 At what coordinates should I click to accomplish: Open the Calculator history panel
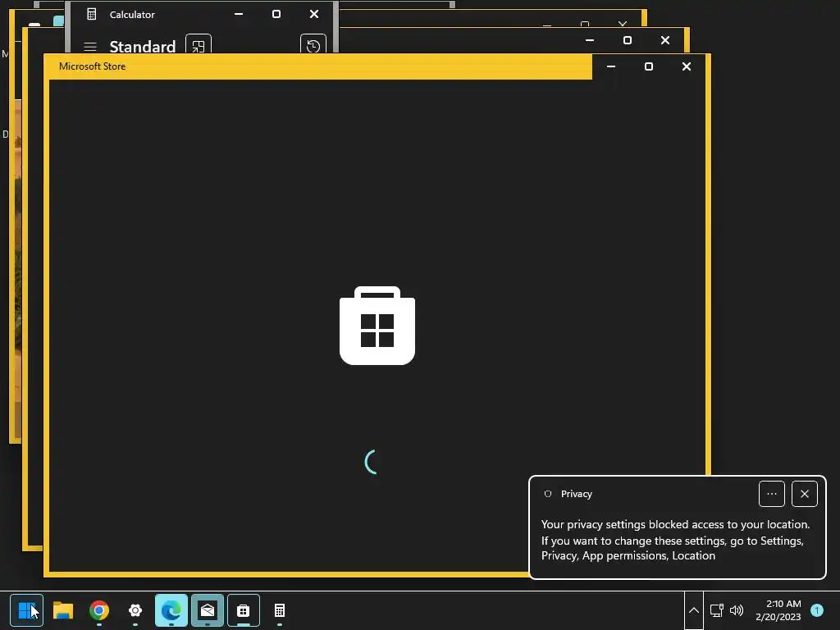point(313,45)
